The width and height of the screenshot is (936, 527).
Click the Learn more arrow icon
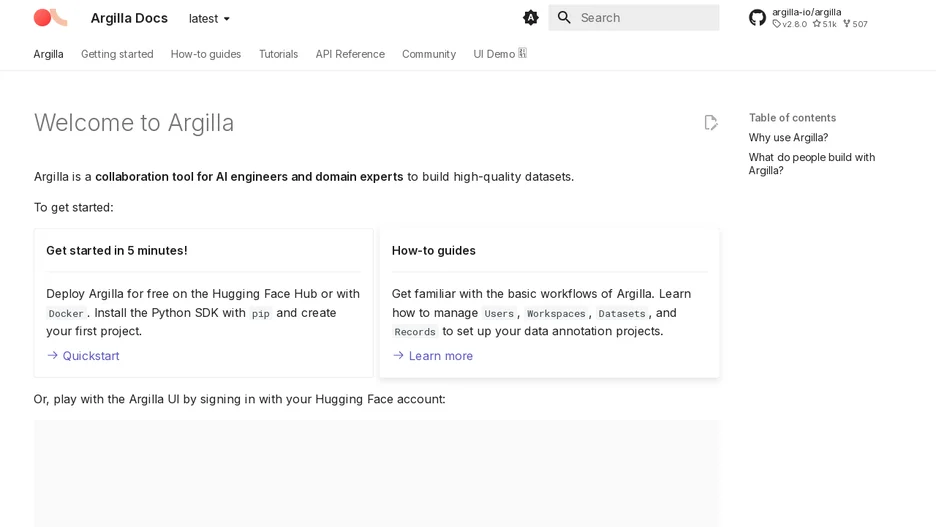coord(398,355)
